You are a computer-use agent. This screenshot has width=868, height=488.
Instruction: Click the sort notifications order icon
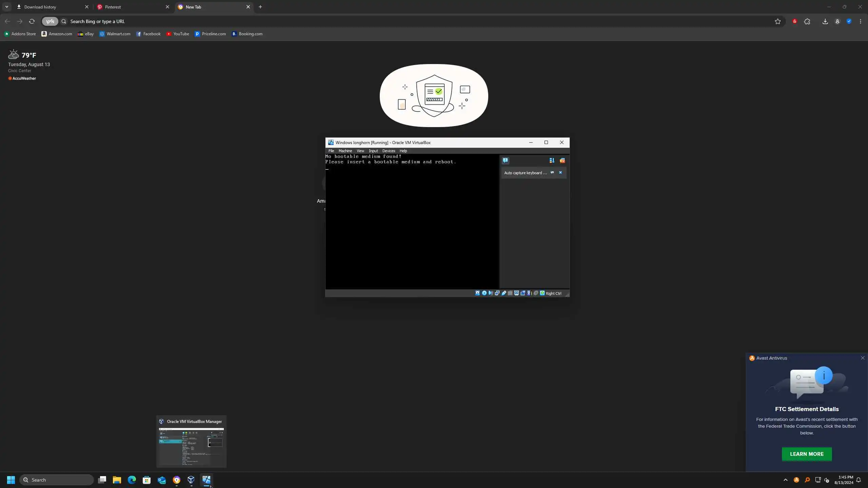click(552, 161)
